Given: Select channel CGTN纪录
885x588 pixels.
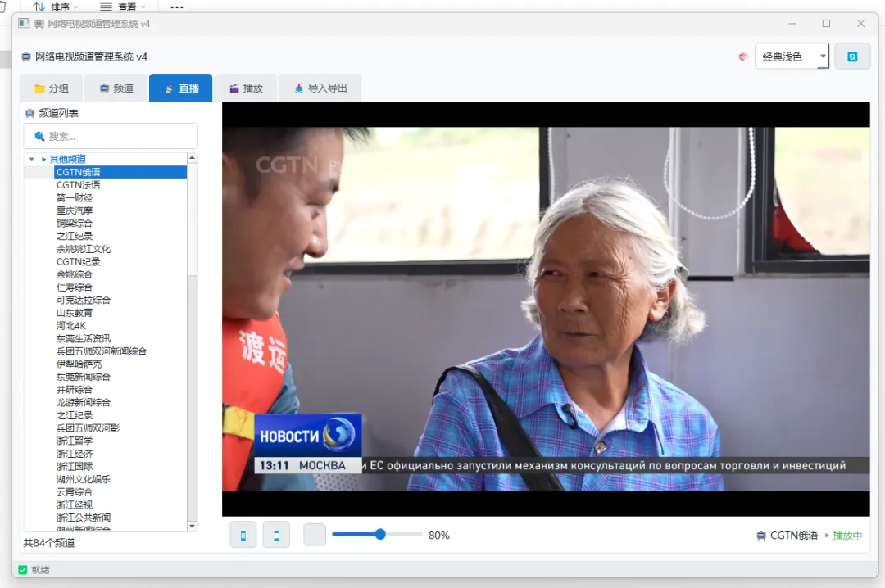Looking at the screenshot, I should tap(78, 262).
